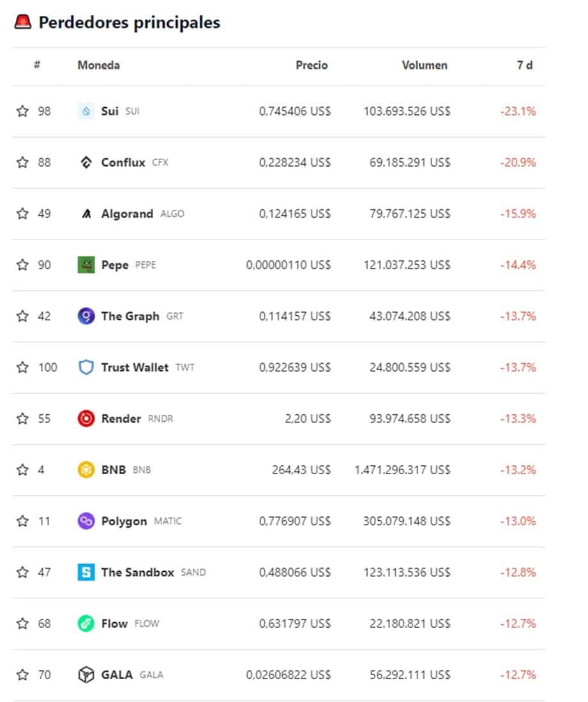588x702 pixels.
Task: Open the Algorand coin link
Action: pos(127,214)
